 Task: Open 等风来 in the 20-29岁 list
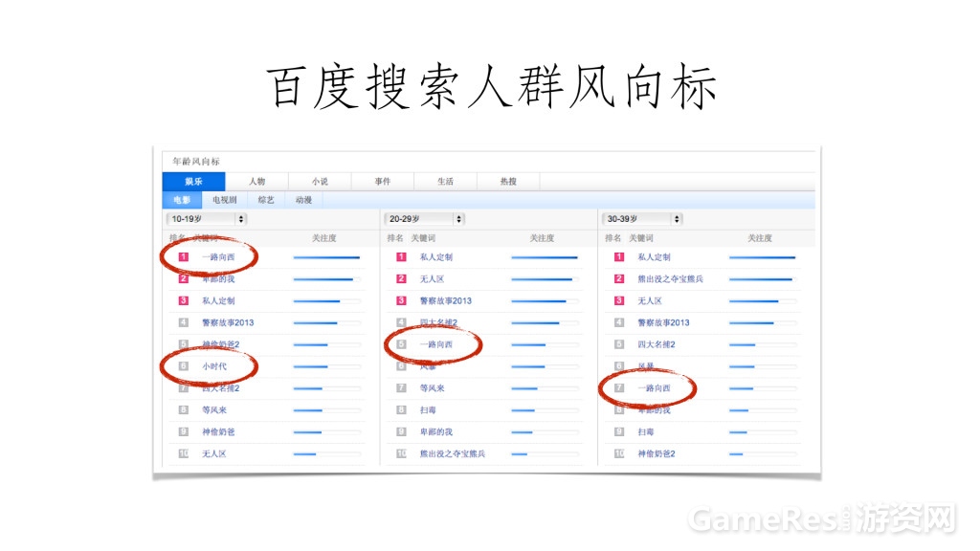click(433, 388)
